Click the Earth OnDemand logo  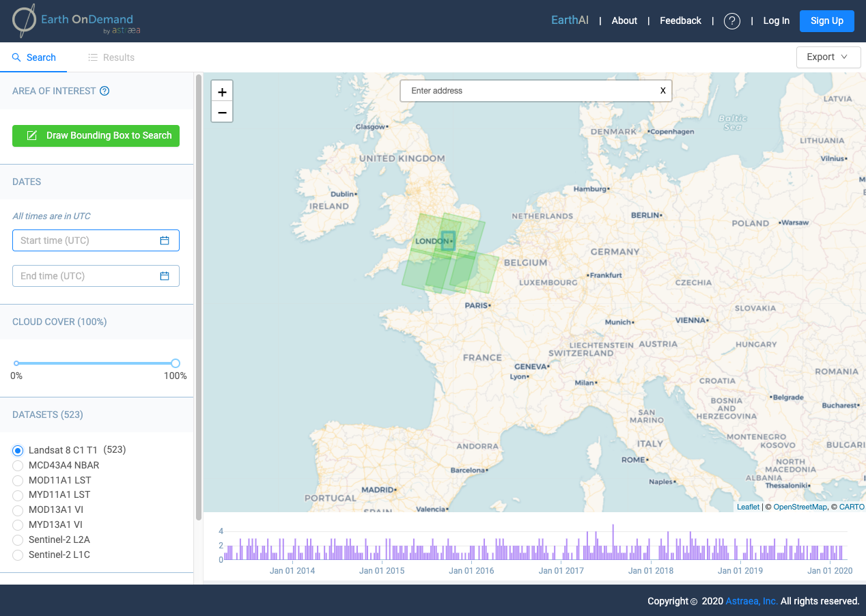pyautogui.click(x=76, y=21)
